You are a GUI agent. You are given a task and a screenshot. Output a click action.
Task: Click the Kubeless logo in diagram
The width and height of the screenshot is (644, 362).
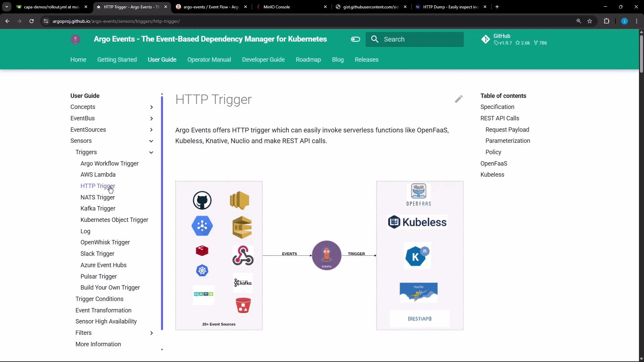417,222
